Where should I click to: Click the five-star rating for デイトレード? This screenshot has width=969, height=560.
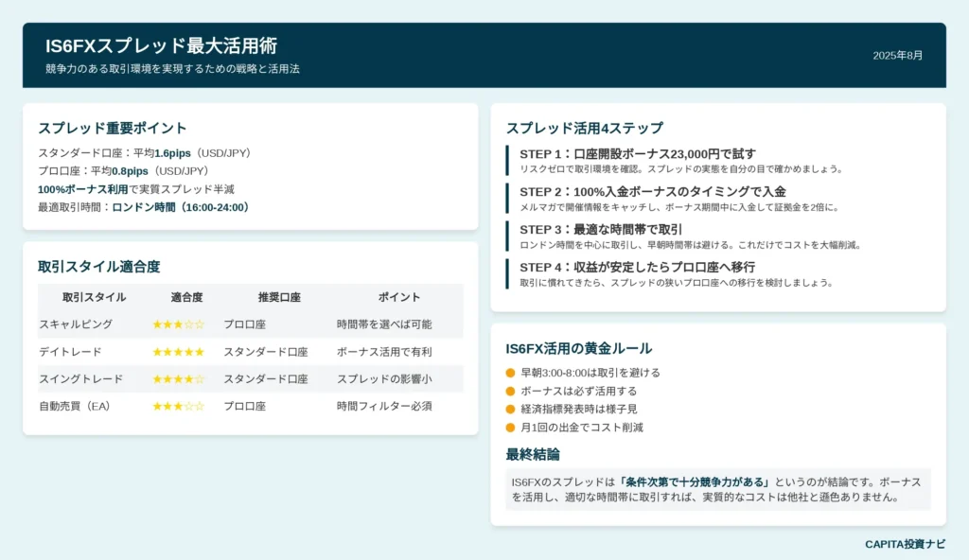click(x=179, y=352)
